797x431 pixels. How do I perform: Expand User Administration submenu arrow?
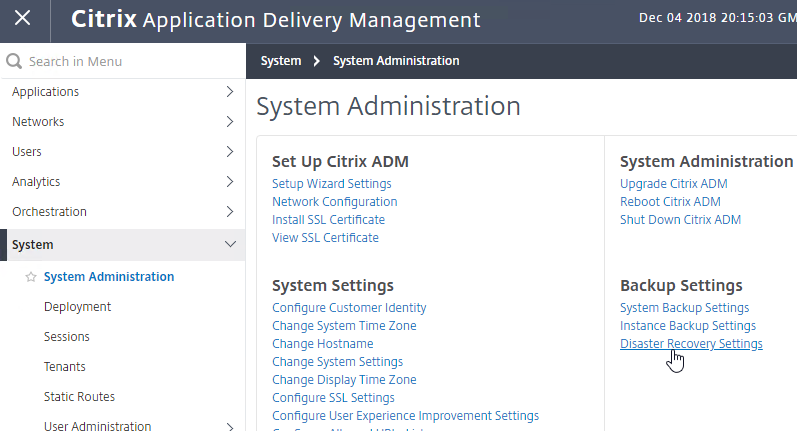[230, 426]
